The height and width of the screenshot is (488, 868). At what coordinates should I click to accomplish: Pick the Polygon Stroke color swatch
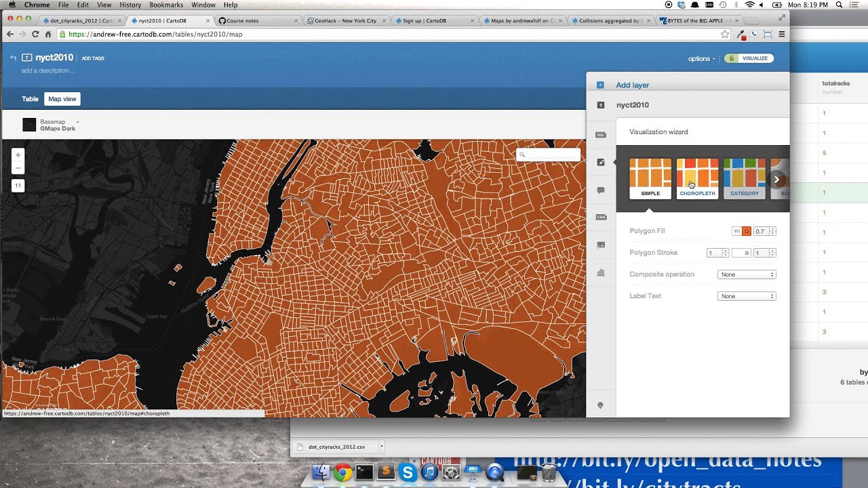pos(741,253)
